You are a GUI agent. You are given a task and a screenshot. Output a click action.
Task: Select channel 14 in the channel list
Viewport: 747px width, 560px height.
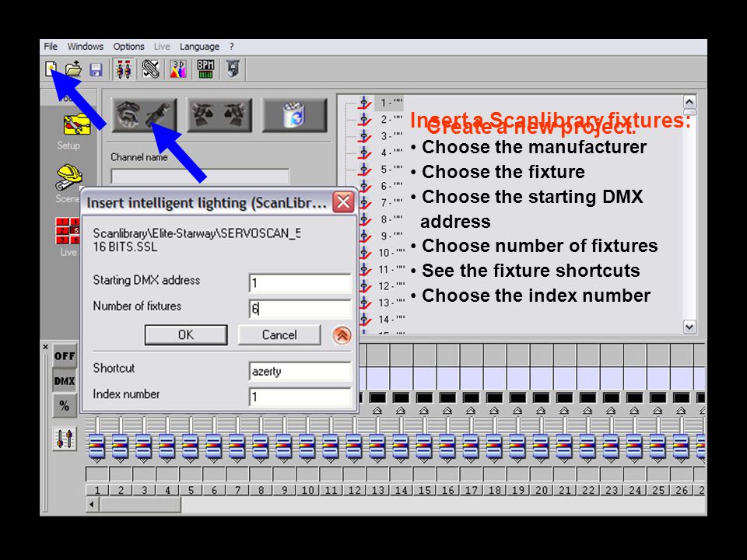(x=391, y=319)
